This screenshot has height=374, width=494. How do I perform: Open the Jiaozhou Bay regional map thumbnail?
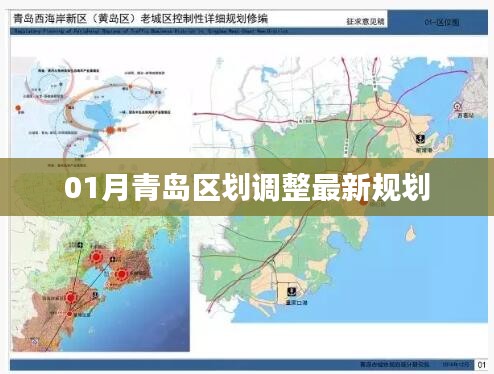100,284
